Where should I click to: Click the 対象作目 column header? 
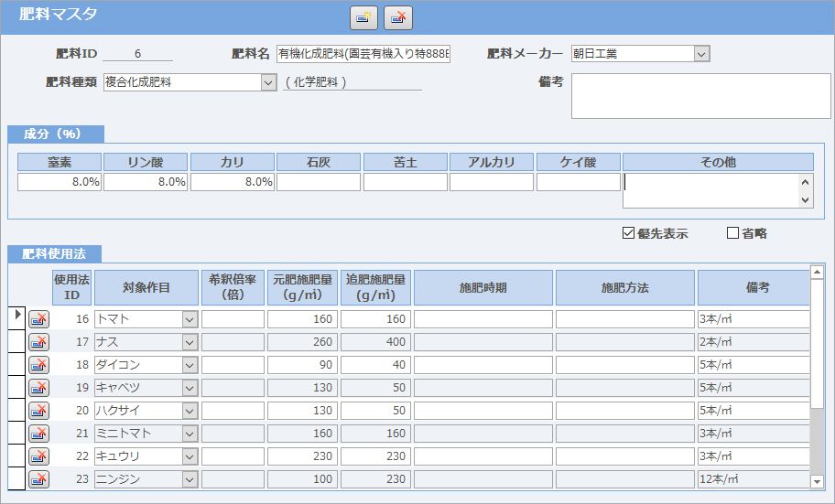coord(146,287)
